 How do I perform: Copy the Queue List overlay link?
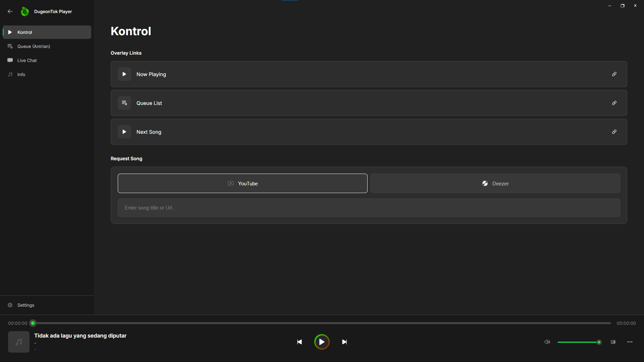(x=614, y=103)
